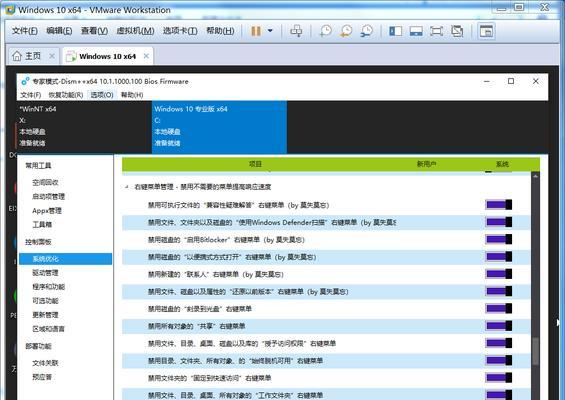
Task: Toggle 固定到快速访问 menu switch
Action: coord(499,378)
